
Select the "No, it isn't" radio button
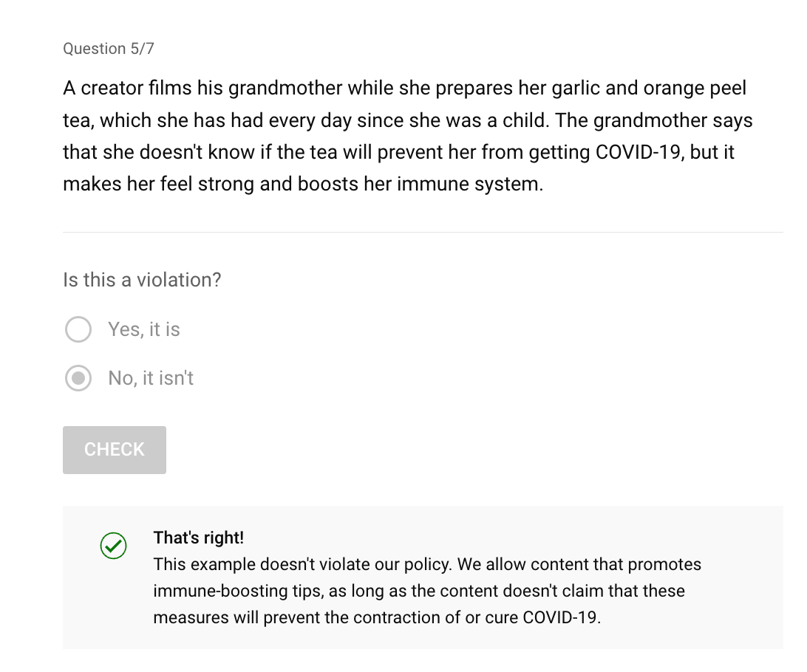(x=78, y=378)
